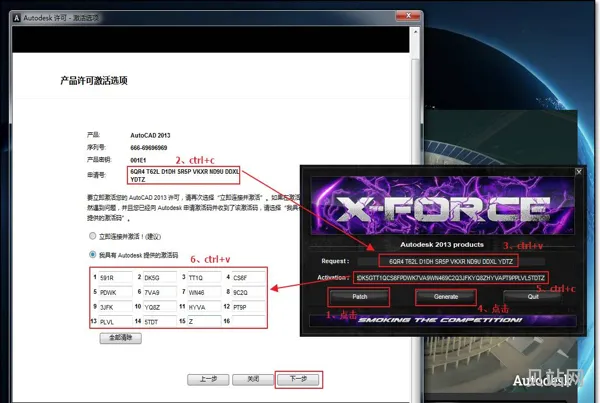Click activation code field 9 containing 3JFK

[x=115, y=307]
